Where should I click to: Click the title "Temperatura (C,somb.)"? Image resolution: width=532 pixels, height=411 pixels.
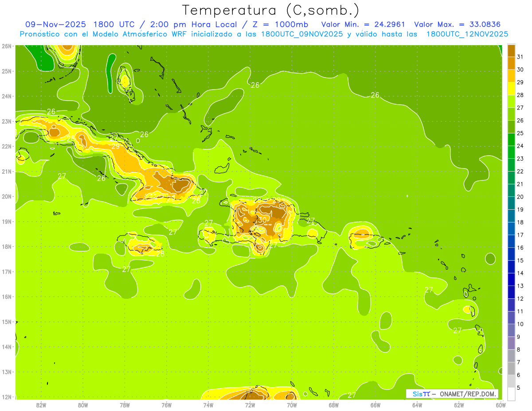click(x=271, y=10)
